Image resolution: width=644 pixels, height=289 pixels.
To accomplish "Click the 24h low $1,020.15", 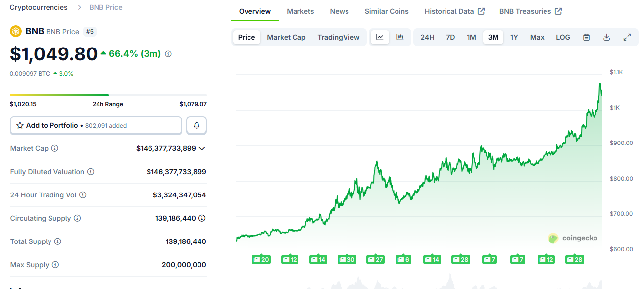I will pos(23,104).
